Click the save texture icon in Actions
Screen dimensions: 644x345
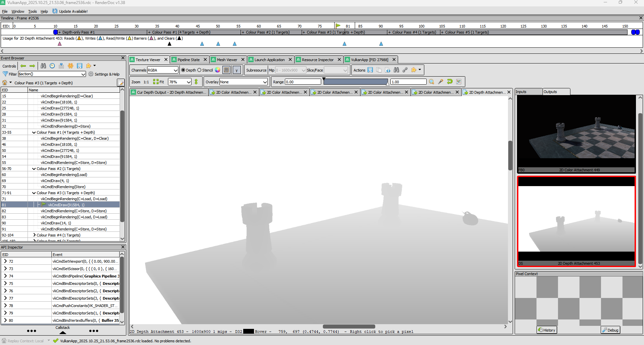pos(370,70)
